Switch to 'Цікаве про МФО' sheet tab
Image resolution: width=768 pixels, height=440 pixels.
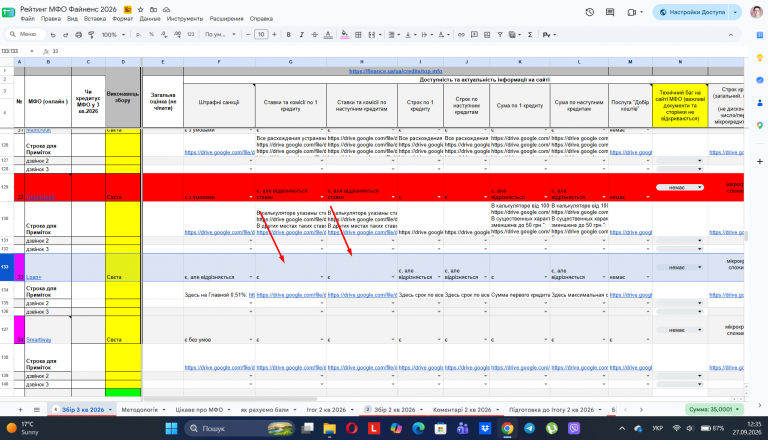pyautogui.click(x=199, y=410)
